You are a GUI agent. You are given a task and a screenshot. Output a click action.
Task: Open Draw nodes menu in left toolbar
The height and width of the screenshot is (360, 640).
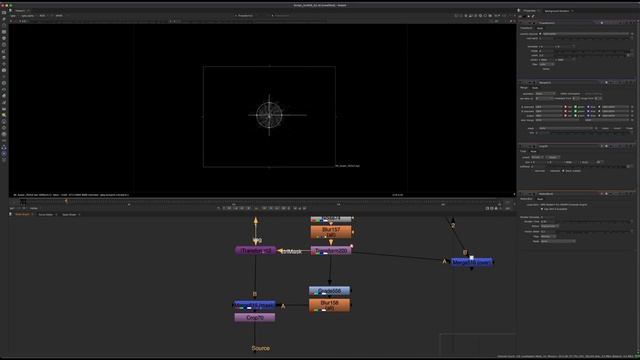click(x=4, y=19)
